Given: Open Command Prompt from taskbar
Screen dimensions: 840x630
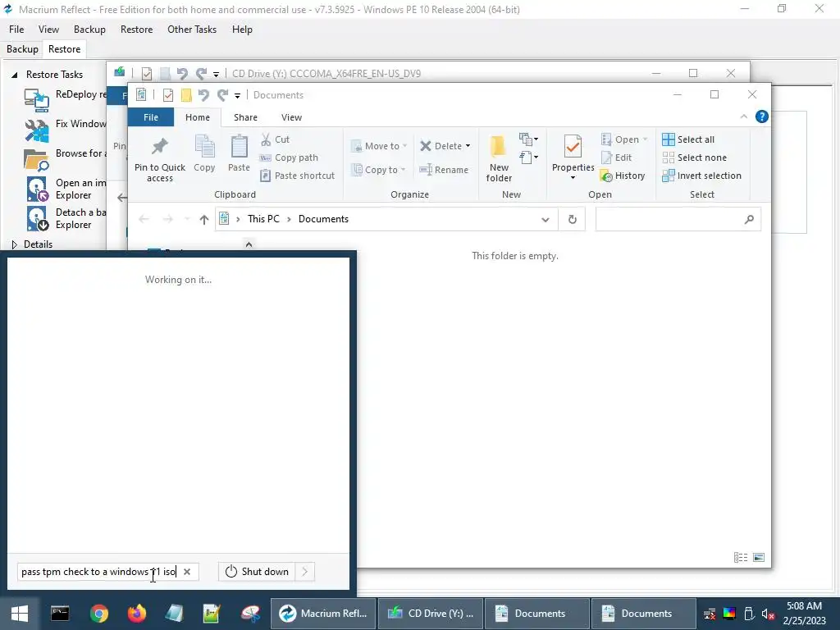Looking at the screenshot, I should [x=59, y=614].
